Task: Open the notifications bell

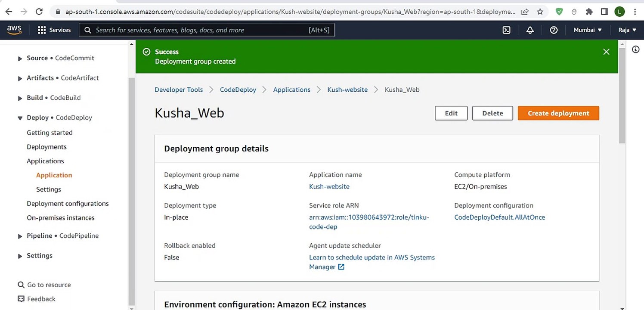Action: [530, 30]
